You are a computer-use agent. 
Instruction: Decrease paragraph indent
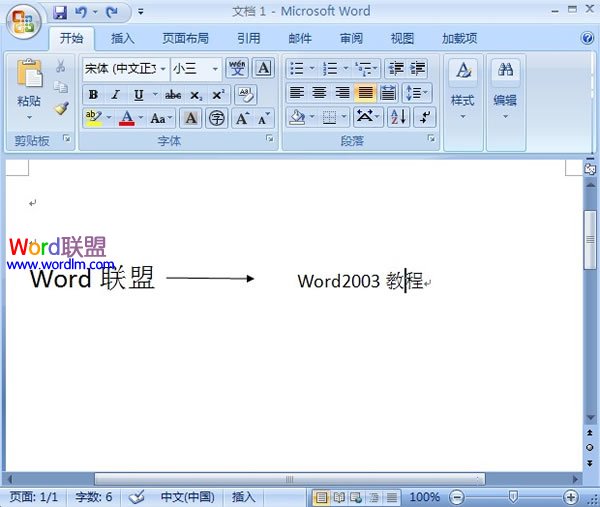(x=396, y=69)
